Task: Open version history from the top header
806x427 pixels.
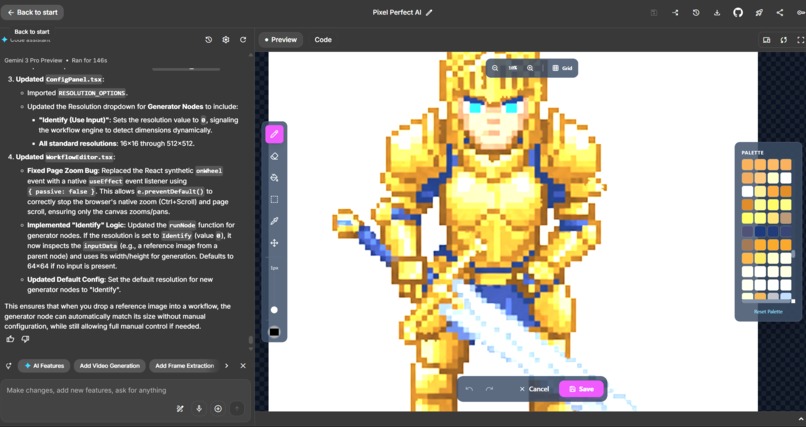Action: (x=696, y=12)
